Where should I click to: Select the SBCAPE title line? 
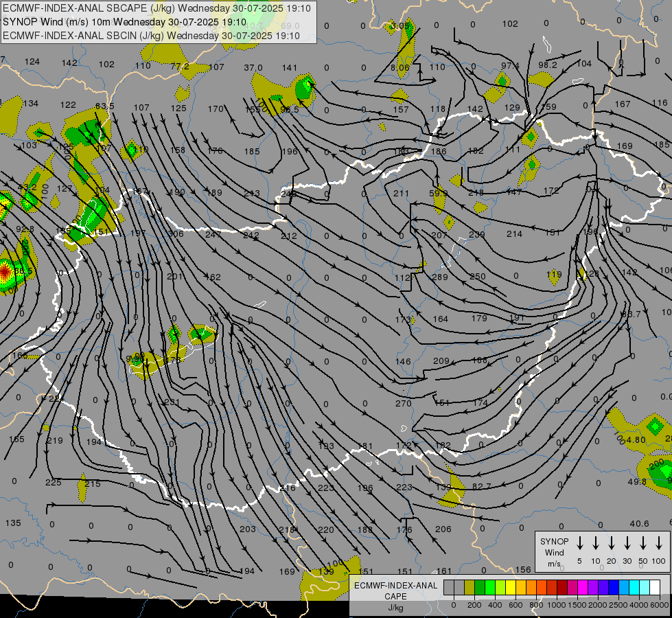[157, 8]
